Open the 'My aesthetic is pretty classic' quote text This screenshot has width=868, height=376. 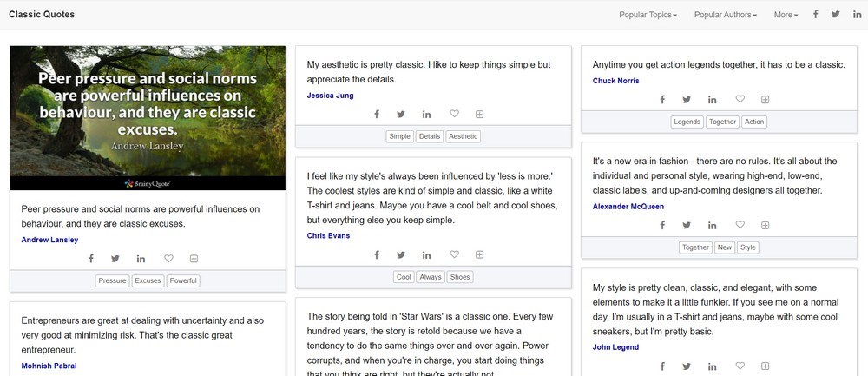click(429, 72)
